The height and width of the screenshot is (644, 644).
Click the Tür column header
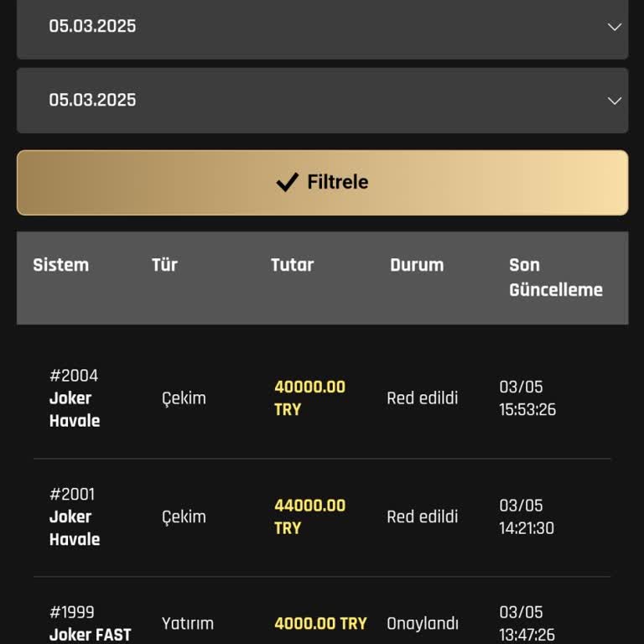(164, 265)
